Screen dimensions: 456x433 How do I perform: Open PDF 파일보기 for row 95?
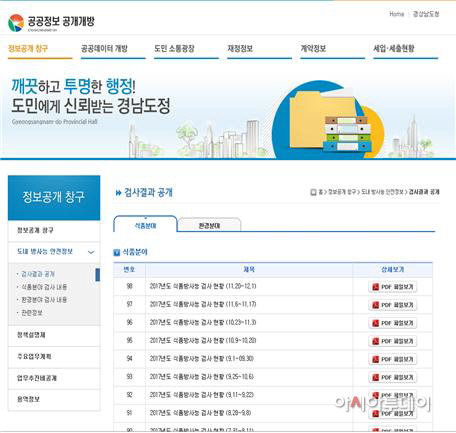point(393,341)
